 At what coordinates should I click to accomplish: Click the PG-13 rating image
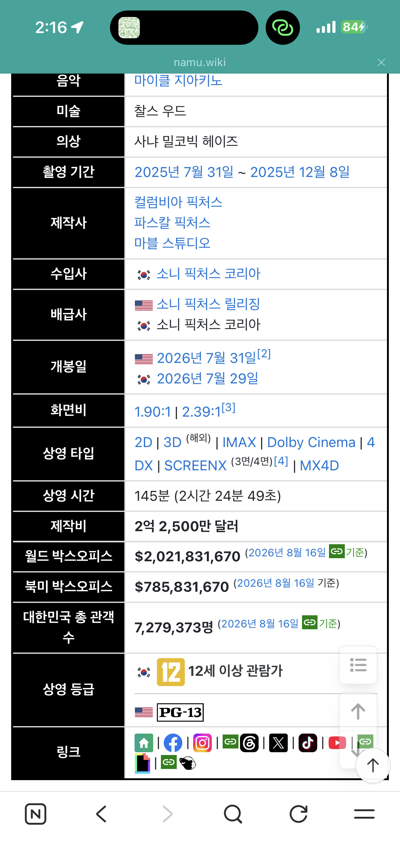point(180,712)
